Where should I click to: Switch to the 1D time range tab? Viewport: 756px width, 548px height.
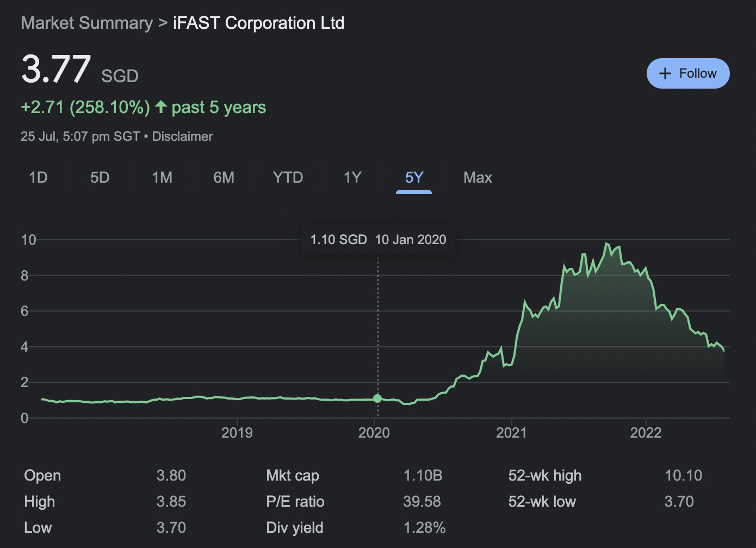[38, 178]
